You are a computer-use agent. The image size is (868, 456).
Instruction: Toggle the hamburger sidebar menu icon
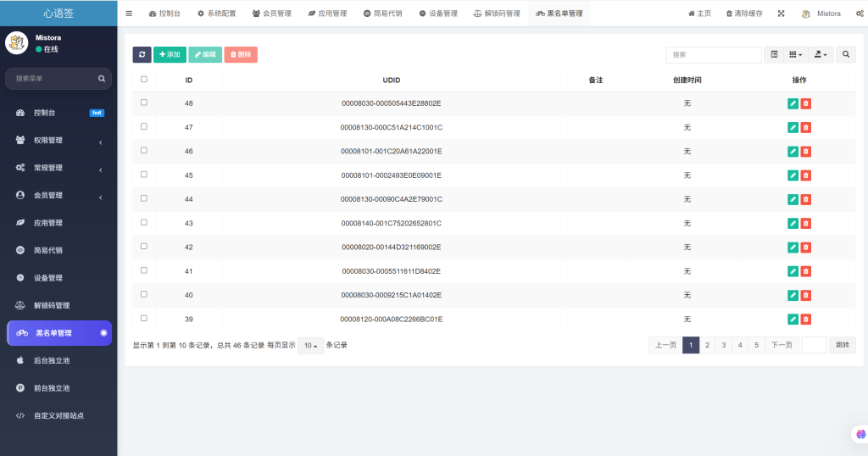click(x=129, y=14)
